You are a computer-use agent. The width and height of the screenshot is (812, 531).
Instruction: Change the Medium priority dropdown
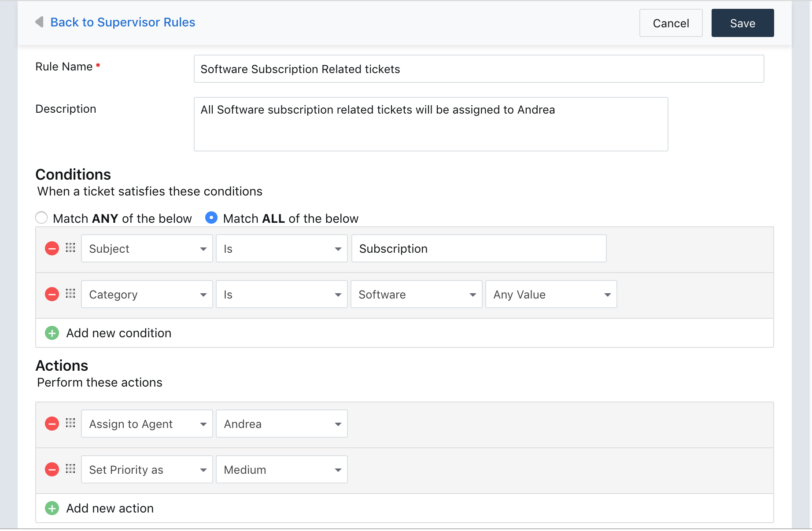[281, 469]
